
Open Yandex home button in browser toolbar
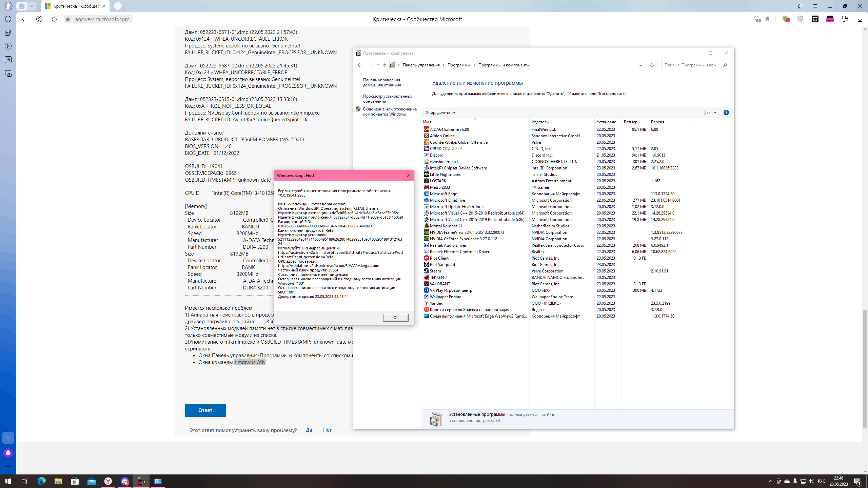(39, 19)
